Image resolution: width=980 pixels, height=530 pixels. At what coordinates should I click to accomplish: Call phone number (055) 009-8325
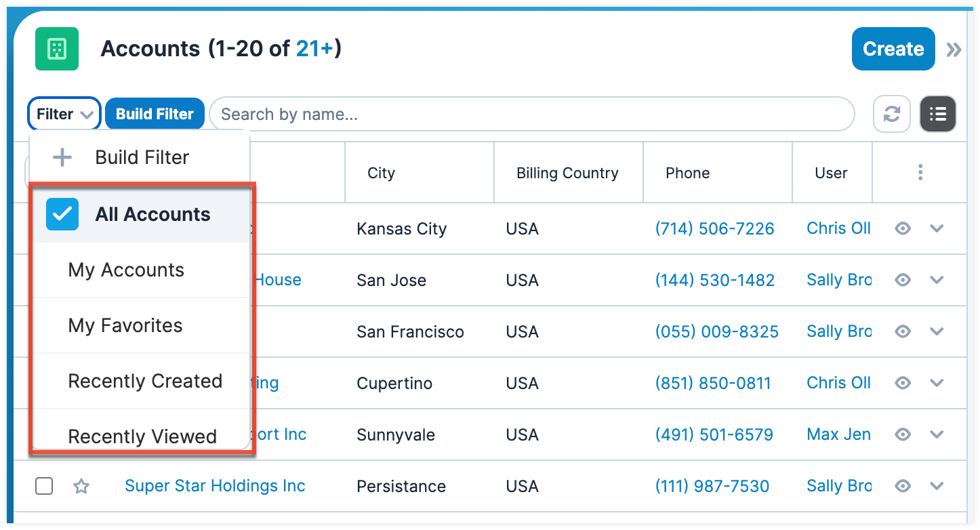tap(716, 331)
